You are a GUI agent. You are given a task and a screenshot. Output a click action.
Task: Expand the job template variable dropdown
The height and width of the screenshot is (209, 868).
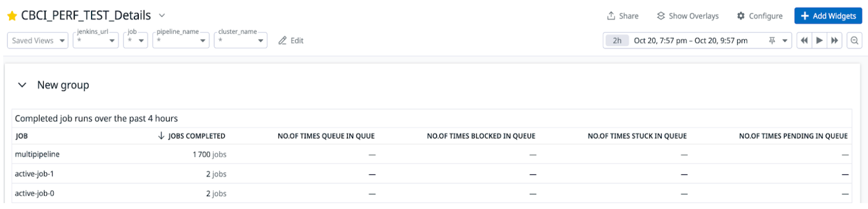point(136,41)
